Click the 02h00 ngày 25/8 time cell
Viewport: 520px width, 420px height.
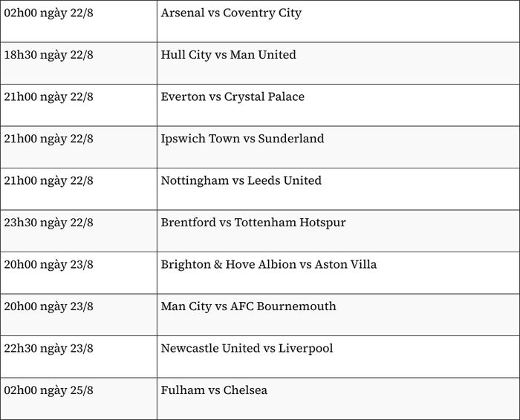coord(79,398)
